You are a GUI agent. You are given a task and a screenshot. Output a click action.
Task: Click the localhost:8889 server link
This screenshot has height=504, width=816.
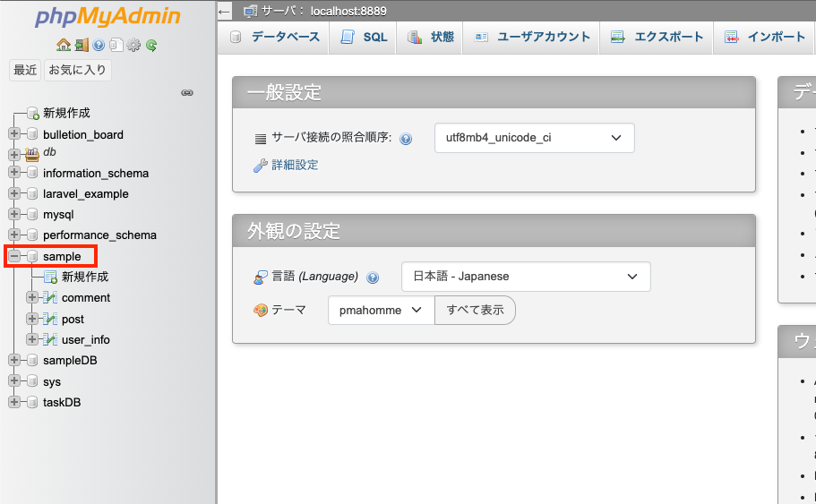tap(348, 12)
